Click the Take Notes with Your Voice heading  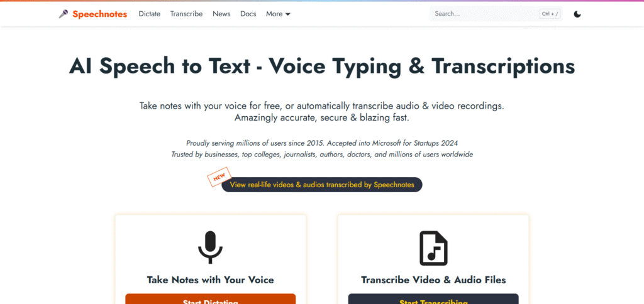click(210, 280)
